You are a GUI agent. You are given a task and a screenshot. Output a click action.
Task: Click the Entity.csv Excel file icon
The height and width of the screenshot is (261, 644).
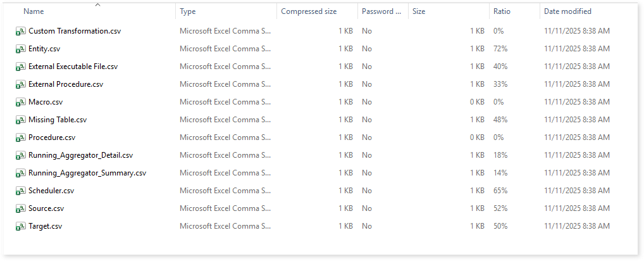(x=20, y=49)
